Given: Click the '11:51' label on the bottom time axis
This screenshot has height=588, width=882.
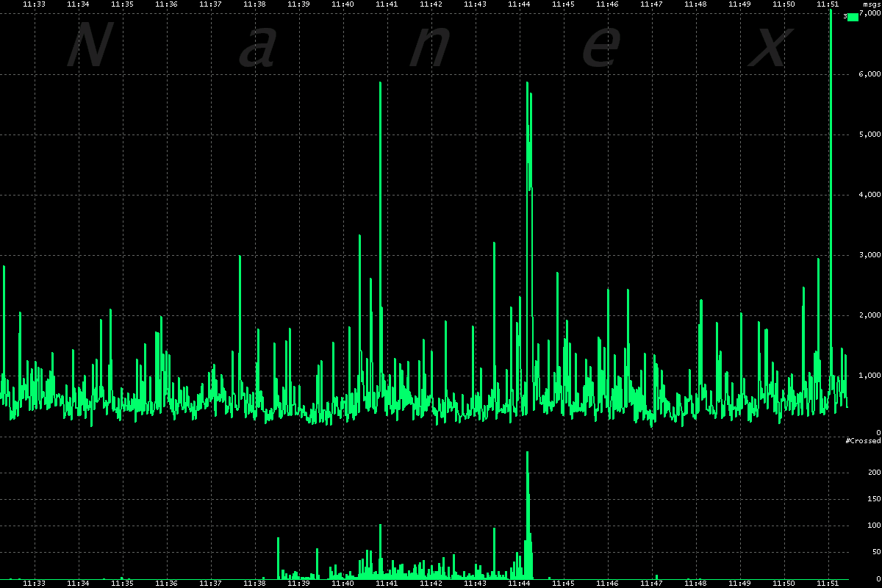Looking at the screenshot, I should pyautogui.click(x=828, y=584).
